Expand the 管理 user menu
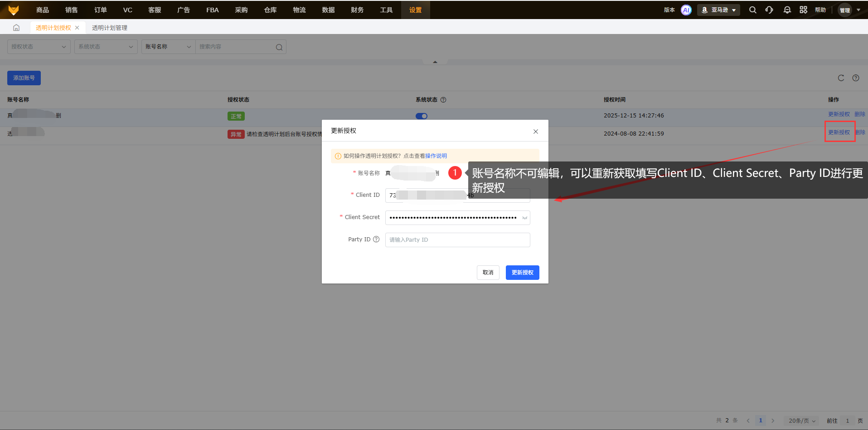Screen dimensions: 868x430 [x=849, y=10]
